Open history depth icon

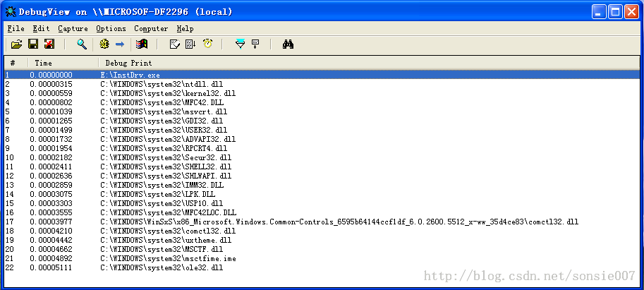[255, 44]
